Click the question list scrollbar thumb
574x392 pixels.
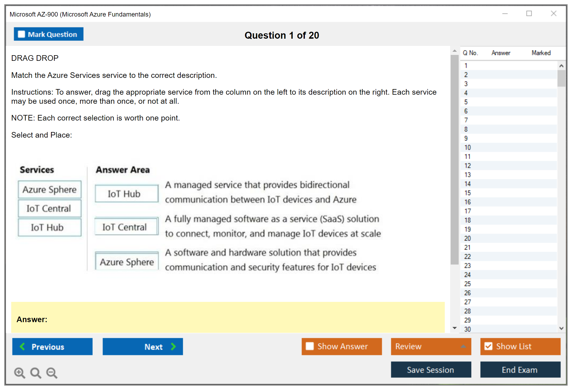coord(561,78)
